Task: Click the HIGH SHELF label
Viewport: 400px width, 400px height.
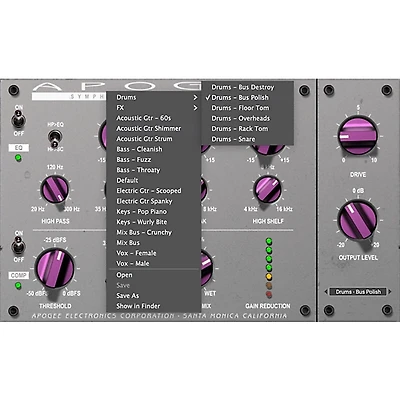Action: point(268,221)
